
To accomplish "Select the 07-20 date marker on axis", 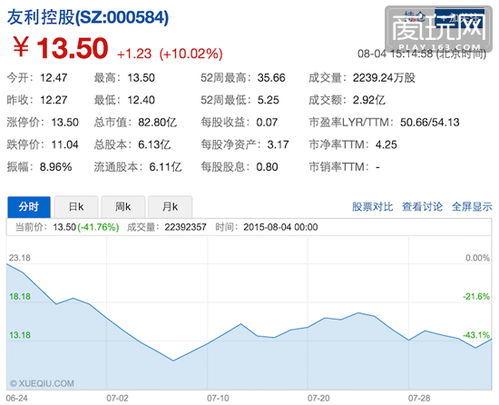I will click(319, 398).
